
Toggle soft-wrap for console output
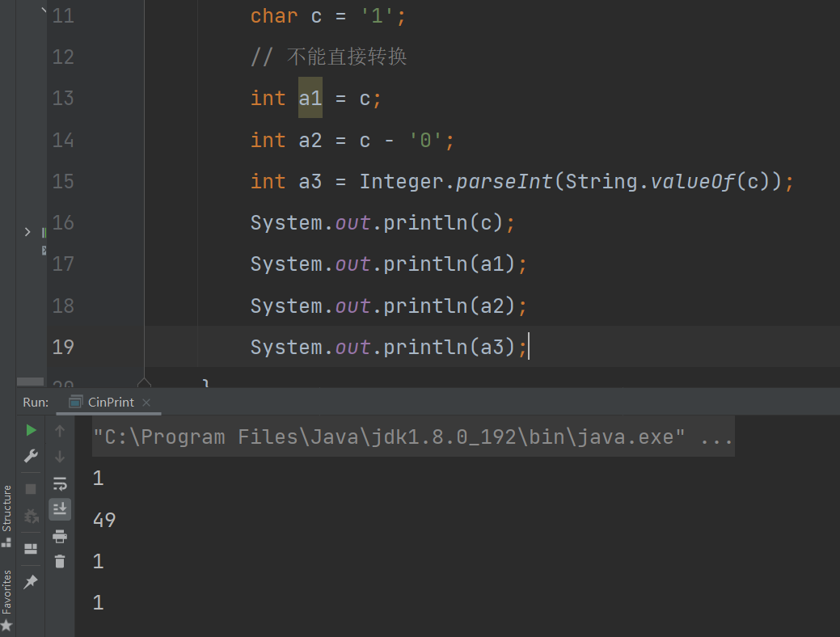click(x=61, y=485)
